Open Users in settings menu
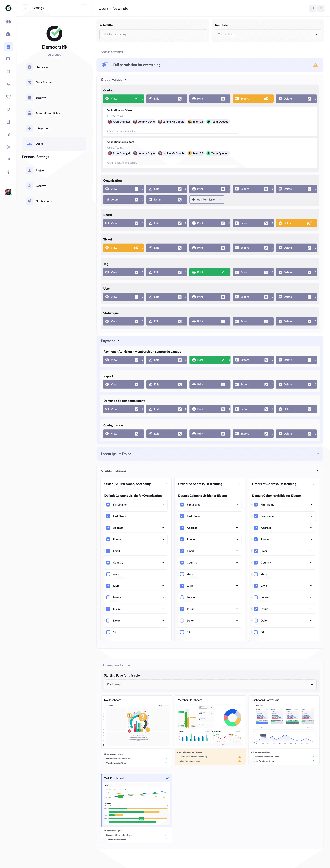 point(54,143)
